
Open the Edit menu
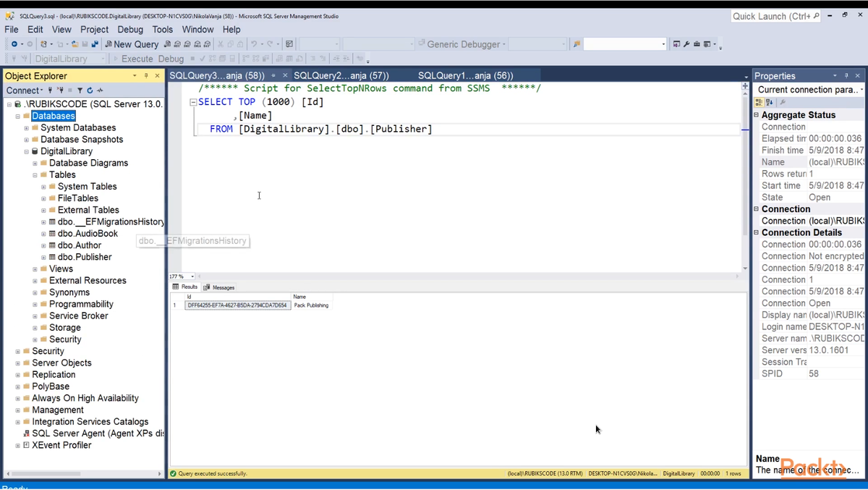pos(35,30)
